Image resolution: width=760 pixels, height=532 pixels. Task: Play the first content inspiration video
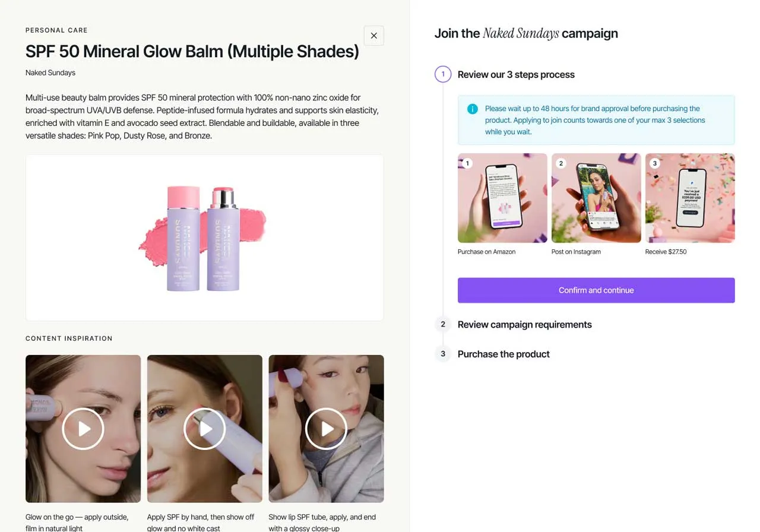[83, 429]
